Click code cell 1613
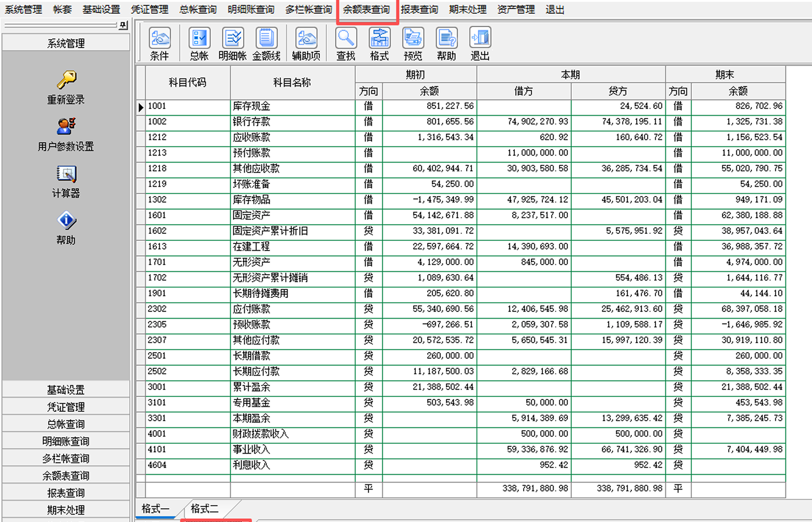 (187, 247)
